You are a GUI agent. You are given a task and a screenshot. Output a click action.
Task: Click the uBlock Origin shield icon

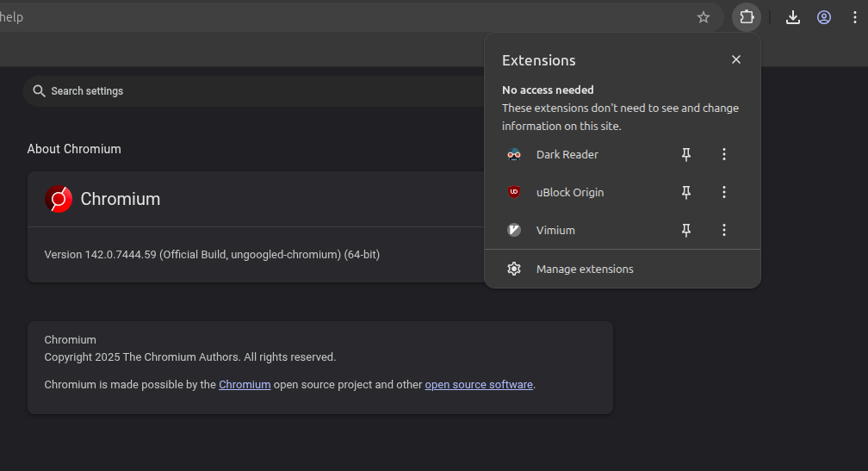click(x=514, y=192)
